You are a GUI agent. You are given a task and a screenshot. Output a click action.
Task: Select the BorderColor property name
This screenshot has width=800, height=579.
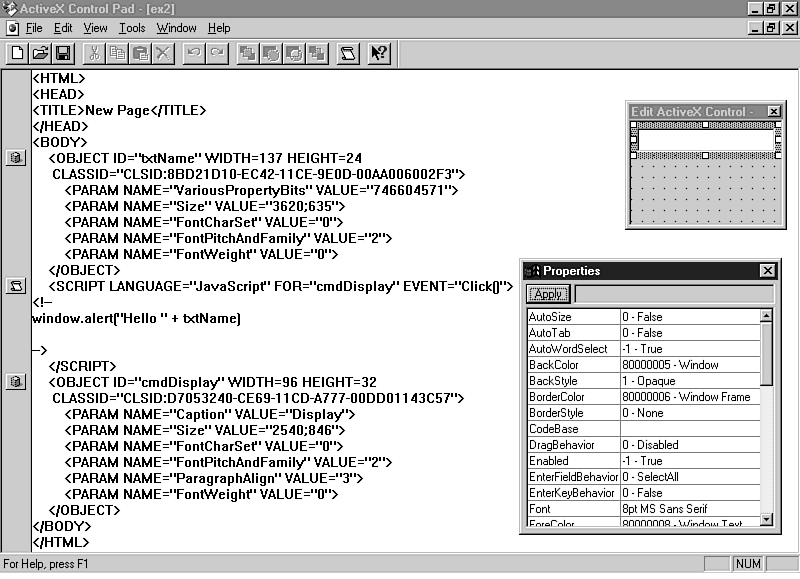tap(557, 397)
